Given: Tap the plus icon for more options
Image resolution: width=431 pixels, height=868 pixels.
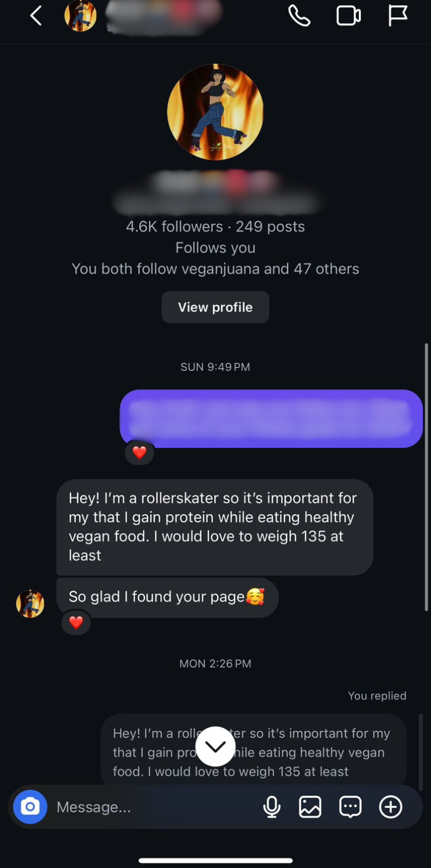Looking at the screenshot, I should click(x=390, y=807).
